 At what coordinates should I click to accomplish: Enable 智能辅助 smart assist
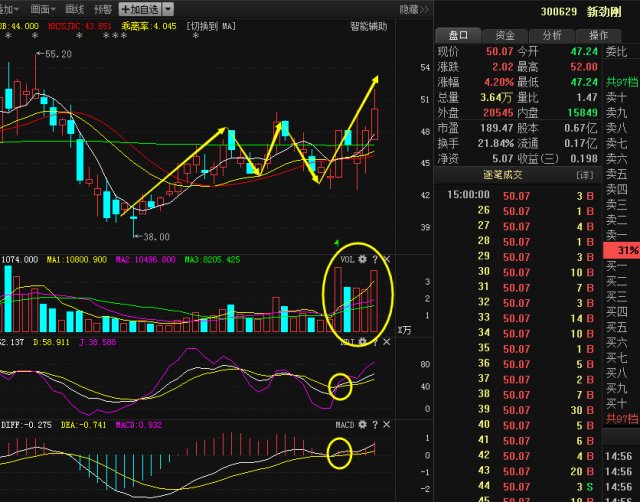371,26
